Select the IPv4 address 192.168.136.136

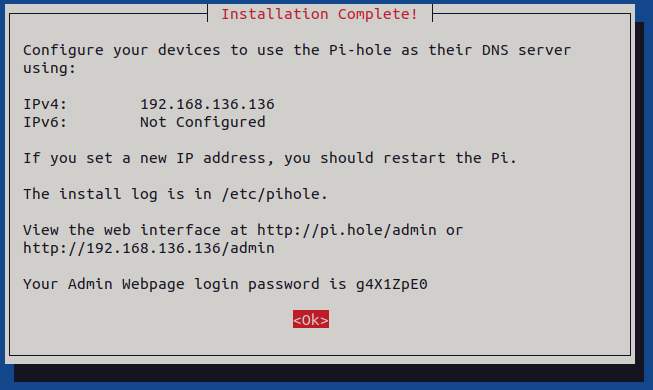click(x=207, y=104)
